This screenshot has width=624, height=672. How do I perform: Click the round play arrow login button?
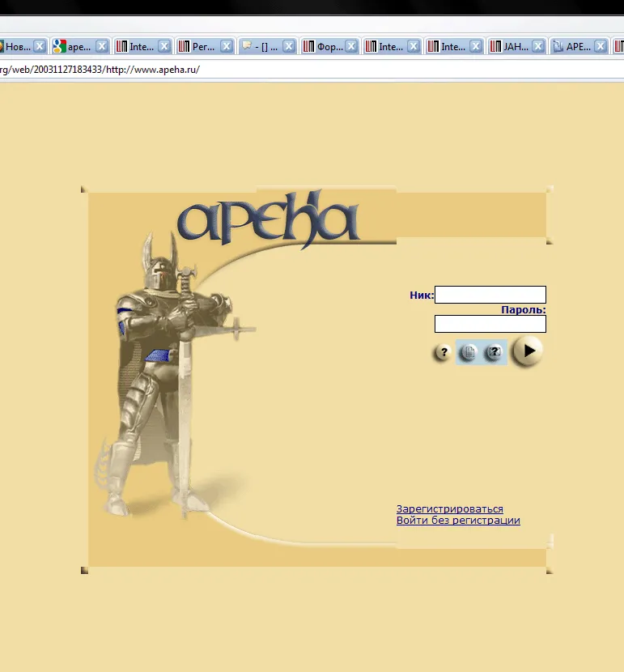[528, 351]
